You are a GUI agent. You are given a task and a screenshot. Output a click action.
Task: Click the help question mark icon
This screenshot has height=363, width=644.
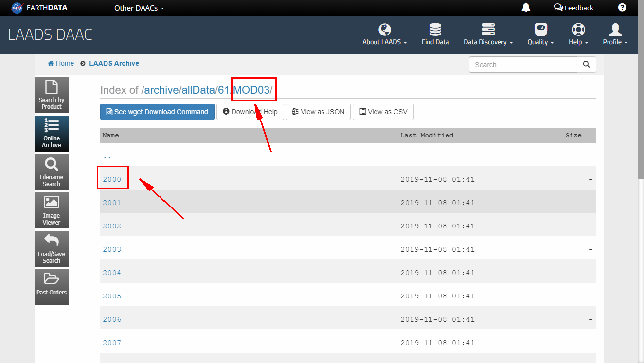(x=622, y=7)
